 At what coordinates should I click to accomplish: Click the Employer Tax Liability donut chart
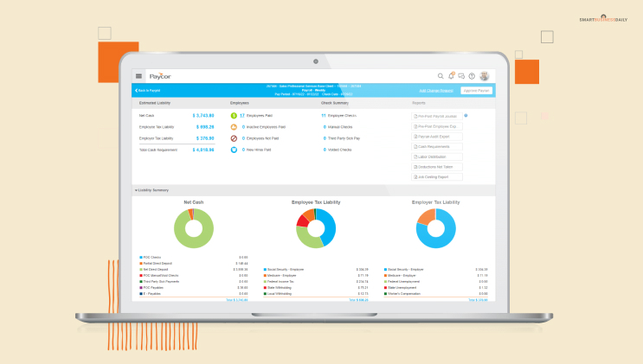coord(436,228)
